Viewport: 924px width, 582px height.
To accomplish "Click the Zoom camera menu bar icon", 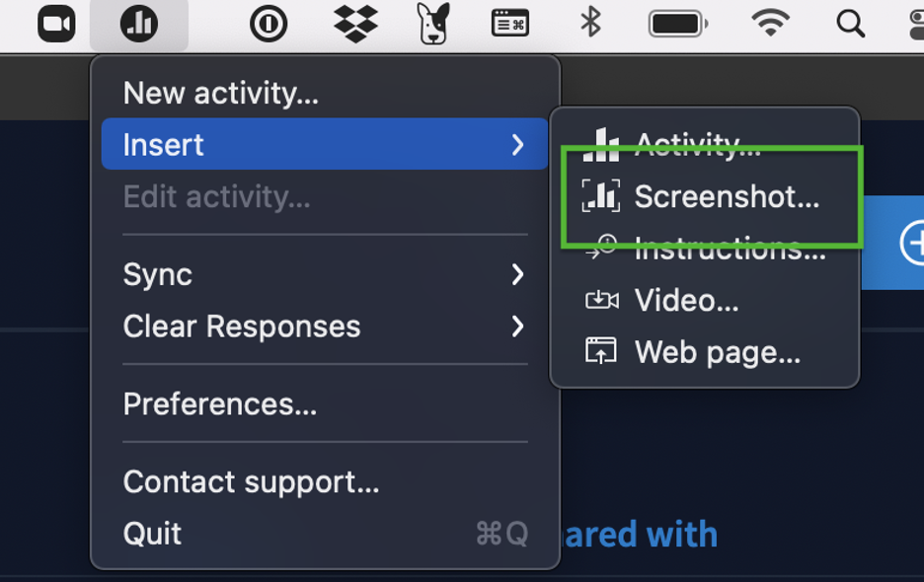I will tap(56, 24).
